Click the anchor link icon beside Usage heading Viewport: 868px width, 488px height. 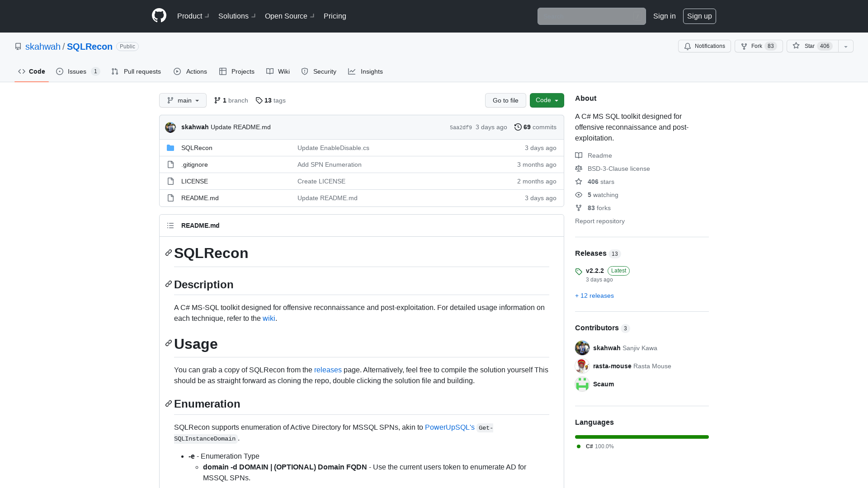pos(169,343)
